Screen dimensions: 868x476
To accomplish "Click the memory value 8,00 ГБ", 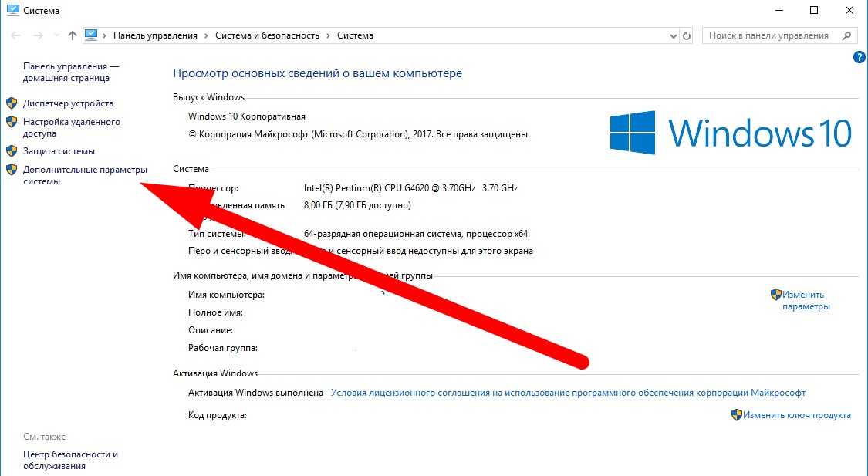I will tap(357, 205).
